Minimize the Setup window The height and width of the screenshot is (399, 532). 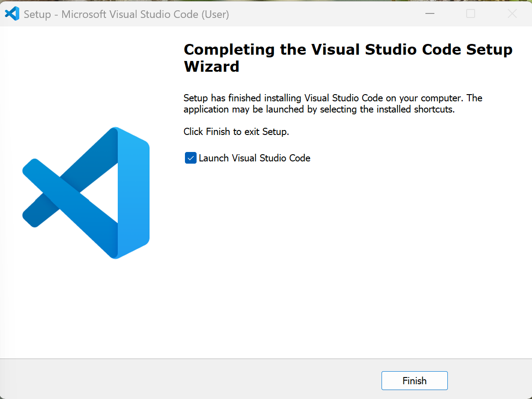coord(430,13)
